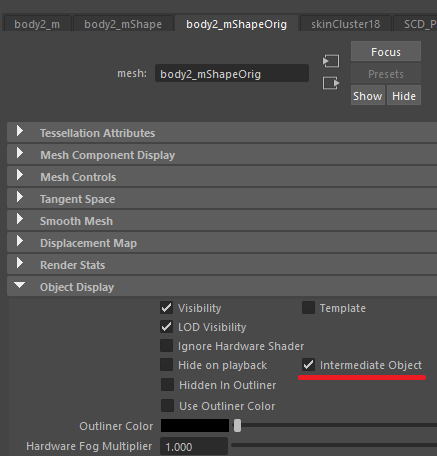Enable Hidden In Outliner option

tap(167, 385)
